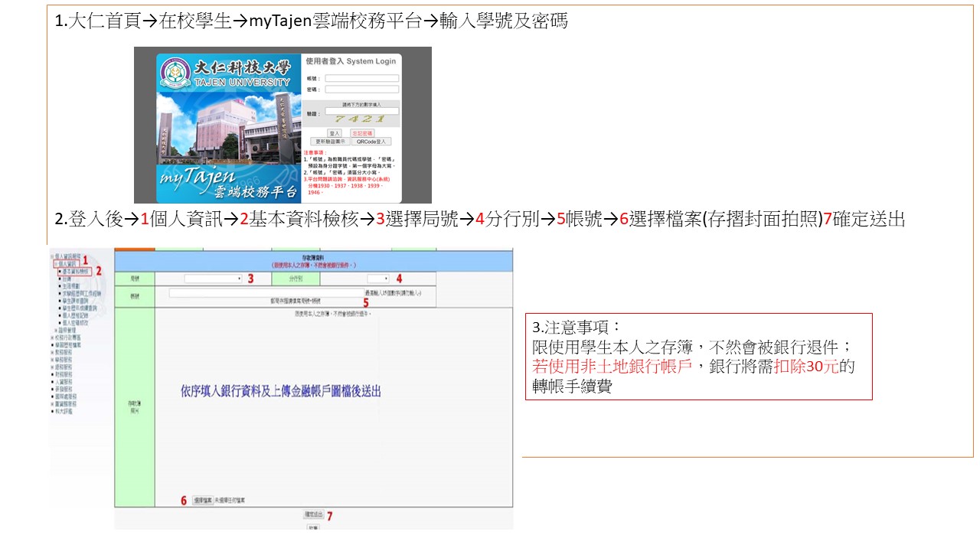Expand the 證照管理 tree node
The image size is (980, 551).
coord(56,330)
